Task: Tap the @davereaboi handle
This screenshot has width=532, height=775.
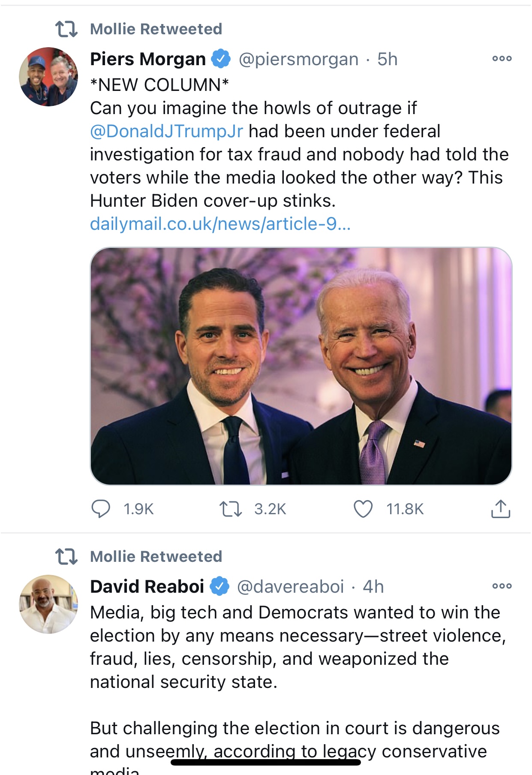Action: click(x=291, y=587)
